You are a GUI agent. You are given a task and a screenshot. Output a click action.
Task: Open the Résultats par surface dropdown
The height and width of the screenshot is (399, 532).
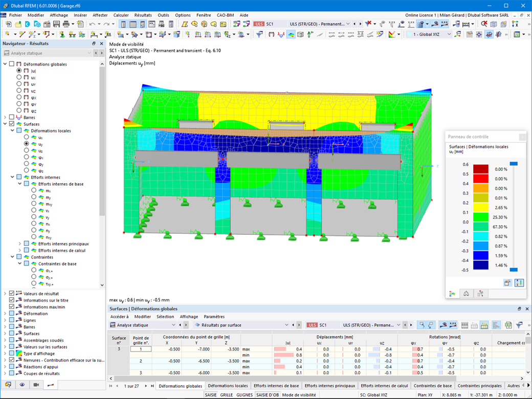click(x=286, y=325)
